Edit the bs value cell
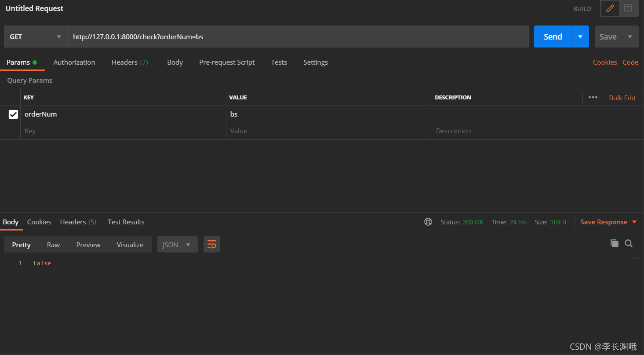This screenshot has width=644, height=355. [x=329, y=114]
